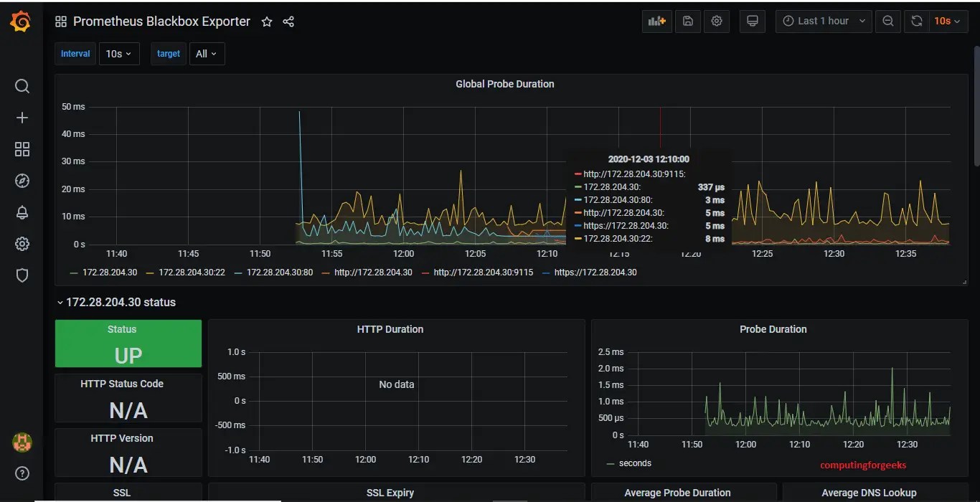Click the seconds legend under Probe Duration
This screenshot has height=502, width=980.
[x=634, y=463]
